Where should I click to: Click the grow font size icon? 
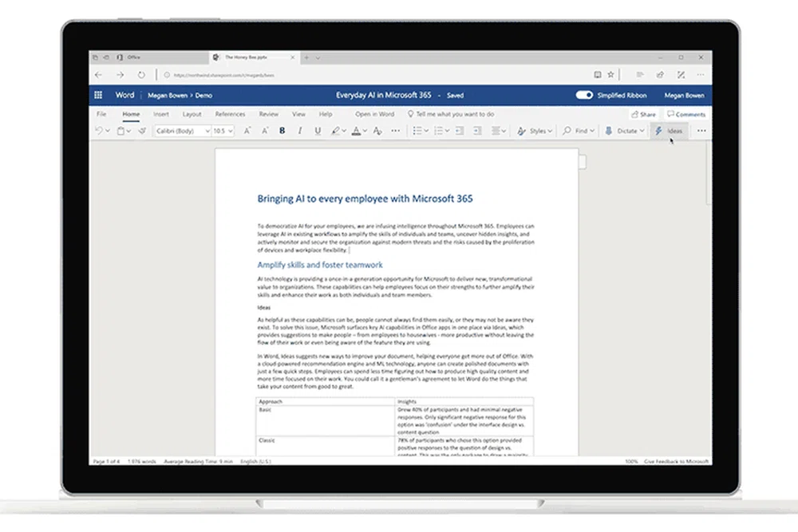point(247,131)
